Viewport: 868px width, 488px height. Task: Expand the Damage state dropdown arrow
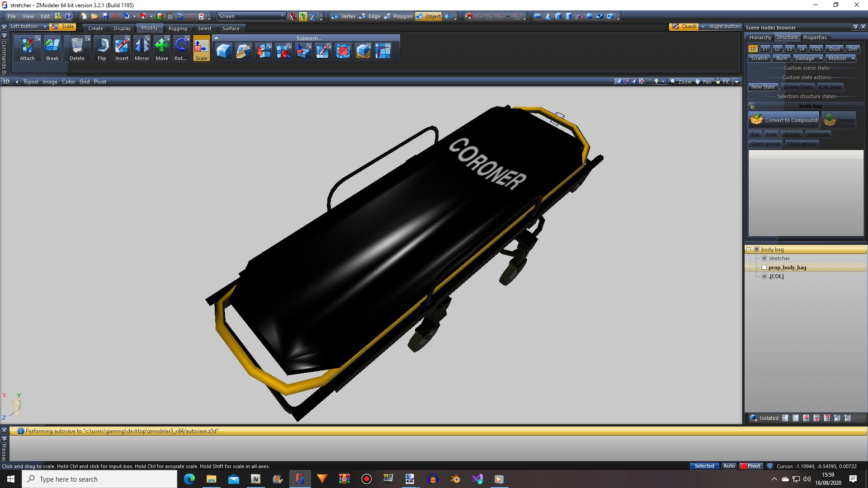coord(820,58)
